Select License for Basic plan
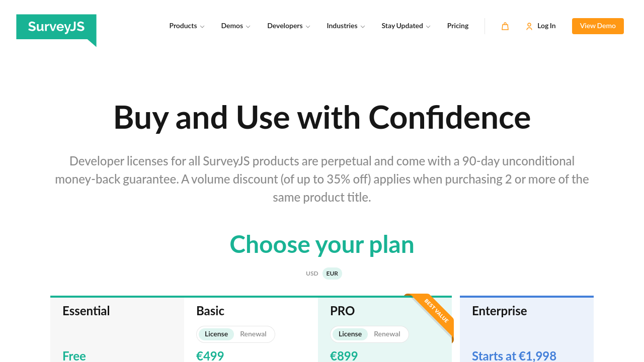 point(216,334)
